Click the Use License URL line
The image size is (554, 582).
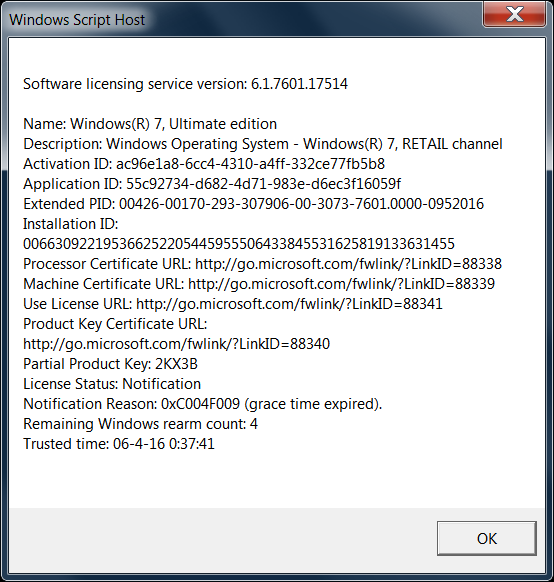tap(233, 304)
